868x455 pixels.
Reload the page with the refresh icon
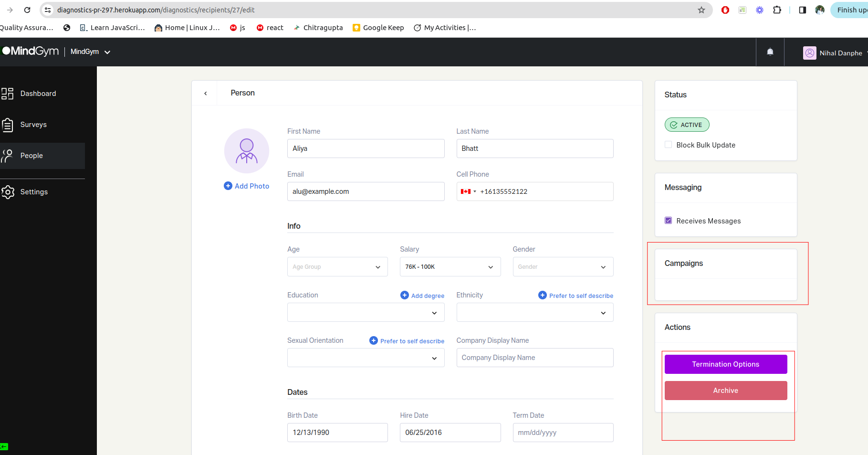27,10
